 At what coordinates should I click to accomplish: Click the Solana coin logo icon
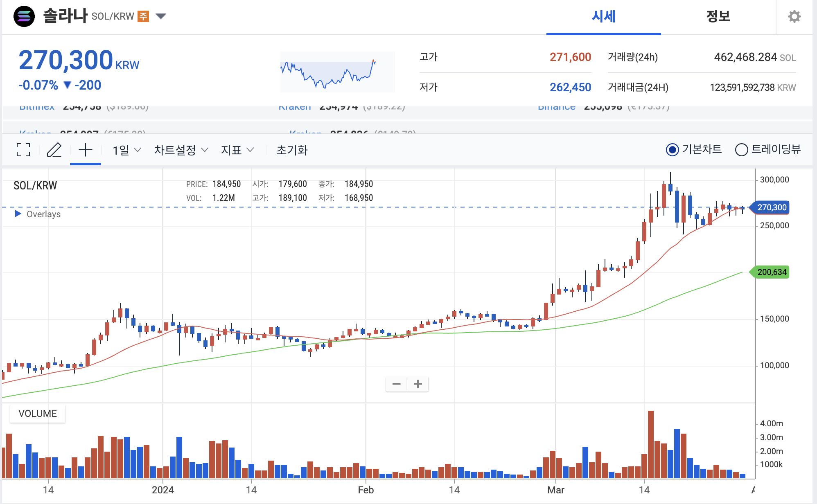tap(24, 16)
